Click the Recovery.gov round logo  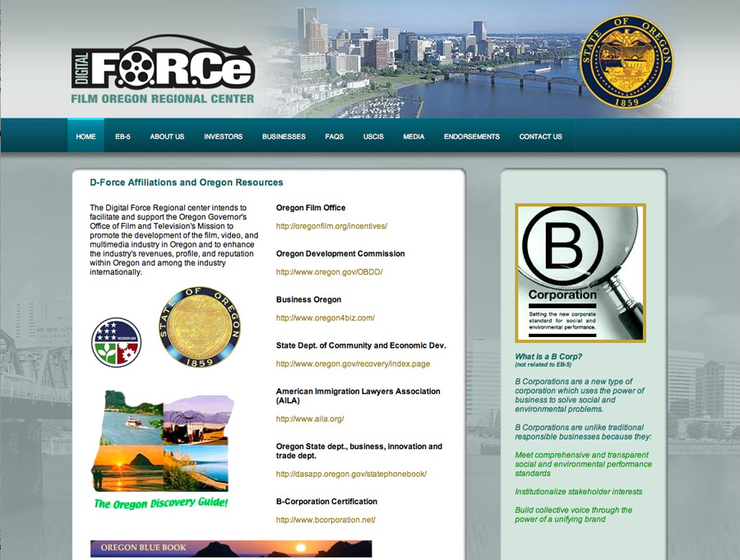pos(116,342)
